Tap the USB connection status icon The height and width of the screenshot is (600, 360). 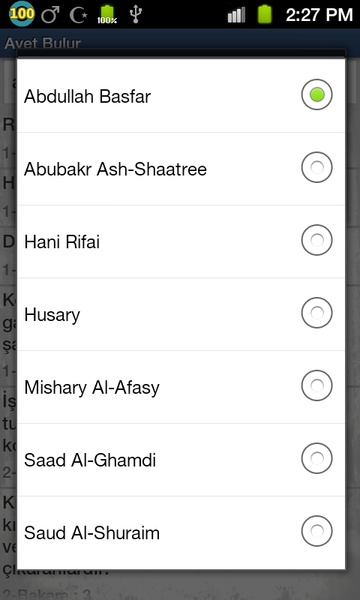[135, 15]
